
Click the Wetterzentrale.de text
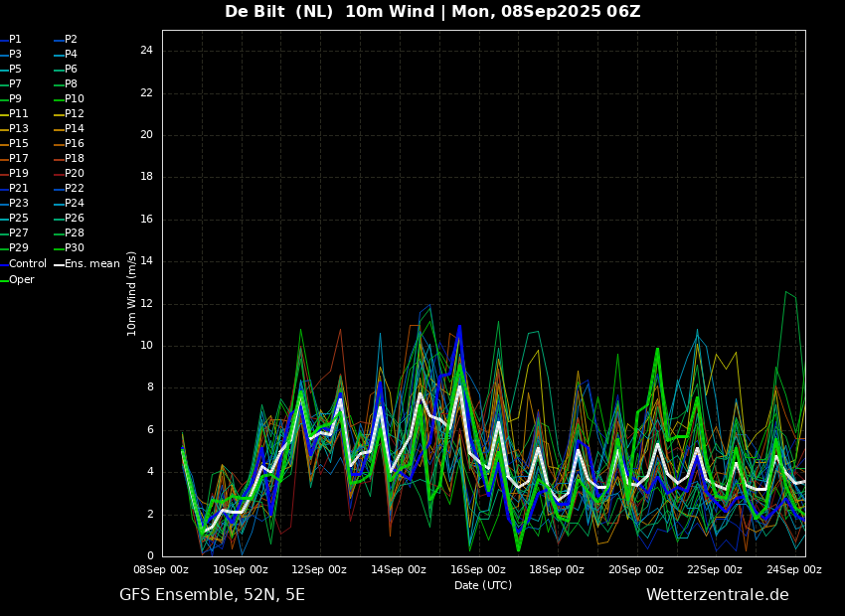[x=718, y=595]
